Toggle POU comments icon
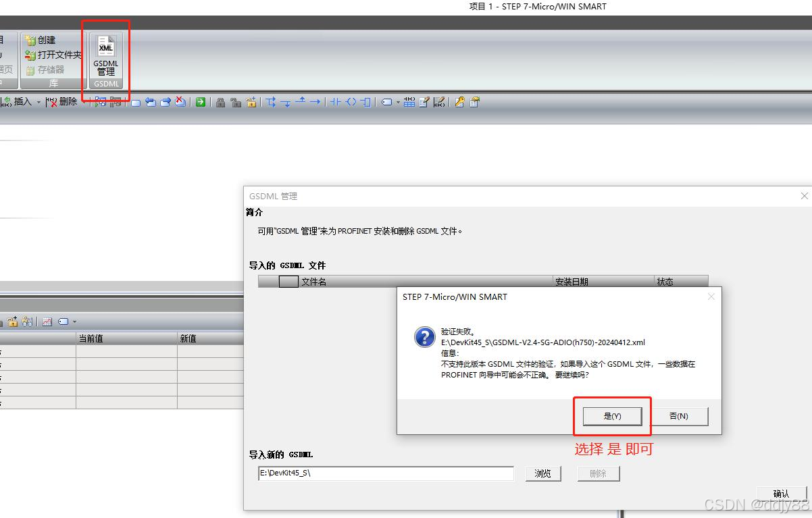The image size is (812, 518). point(424,102)
